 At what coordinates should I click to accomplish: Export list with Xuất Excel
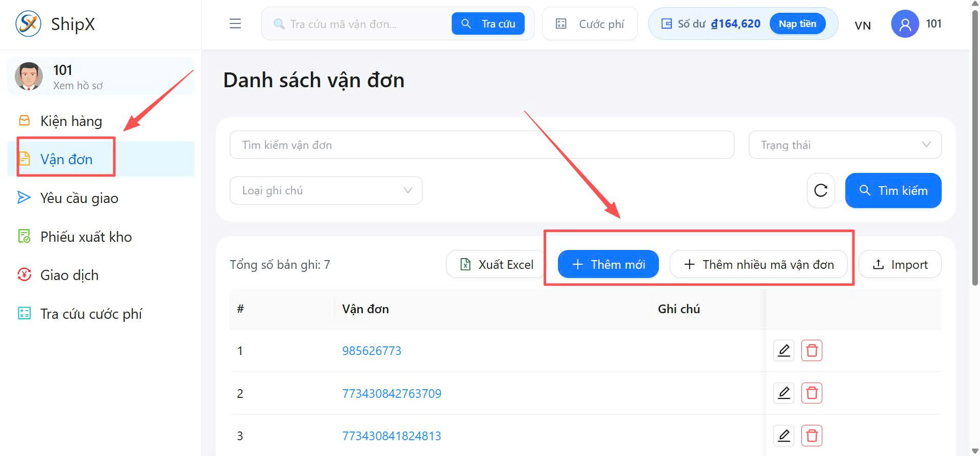click(496, 264)
